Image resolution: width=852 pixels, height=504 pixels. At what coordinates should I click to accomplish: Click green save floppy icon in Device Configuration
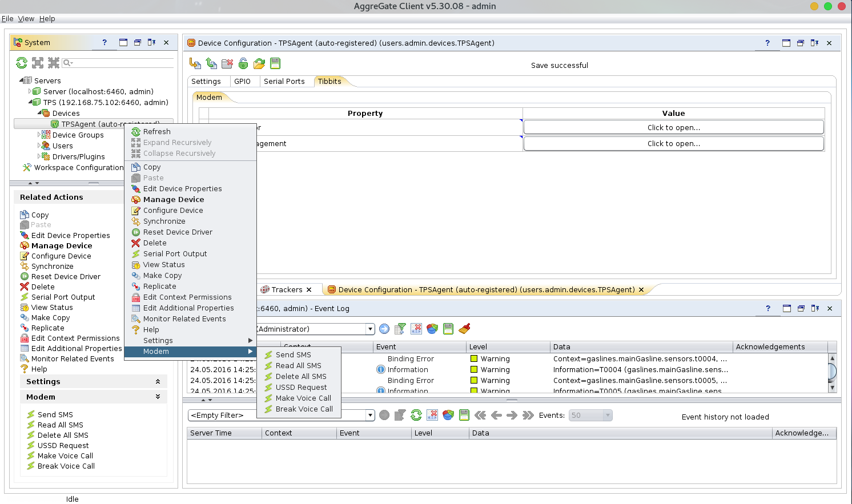(x=275, y=63)
